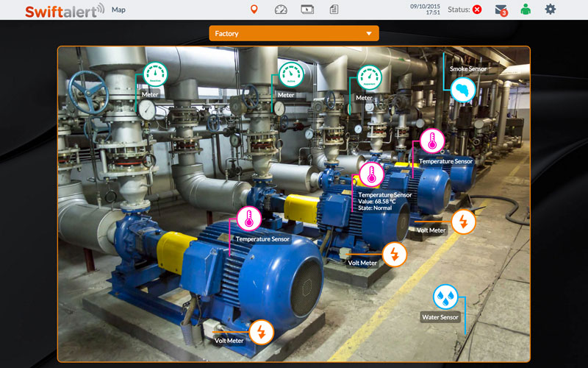Select the Volt Meter icon on farthest pump
The width and height of the screenshot is (588, 368).
[464, 222]
